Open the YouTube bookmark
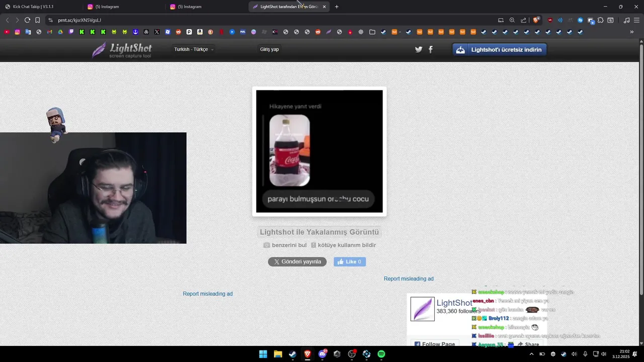644x362 pixels. click(x=7, y=32)
